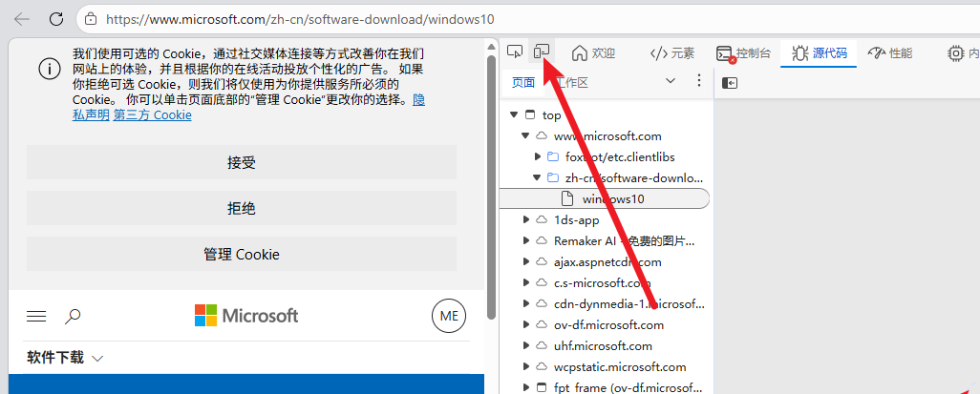Expand the wcpstatic.microsoft.com node

(x=525, y=367)
